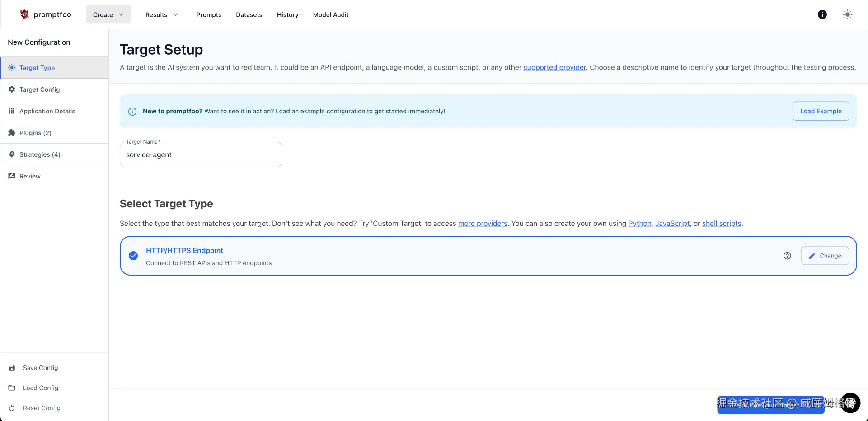
Task: Click the Load Config folder icon
Action: tap(12, 388)
